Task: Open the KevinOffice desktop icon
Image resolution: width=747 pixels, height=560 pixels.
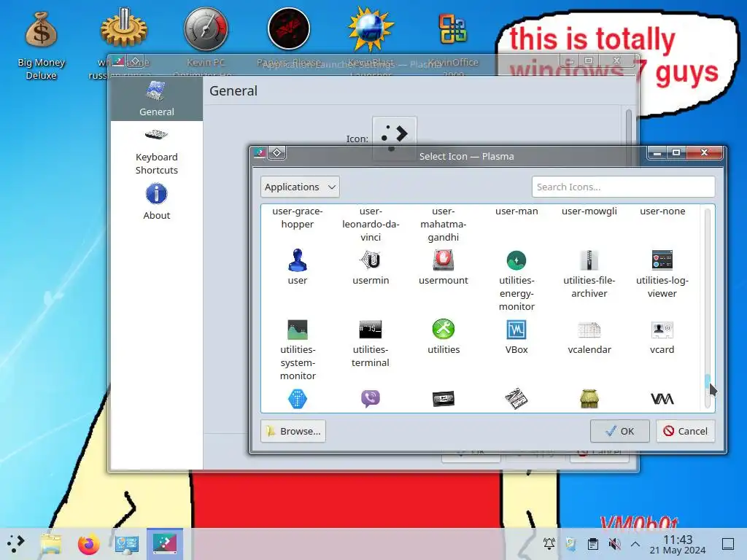Action: point(452,39)
